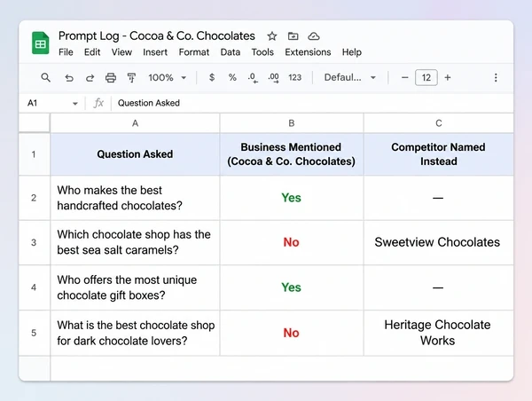Open the 100% zoom dropdown
Image resolution: width=532 pixels, height=401 pixels.
[x=168, y=78]
